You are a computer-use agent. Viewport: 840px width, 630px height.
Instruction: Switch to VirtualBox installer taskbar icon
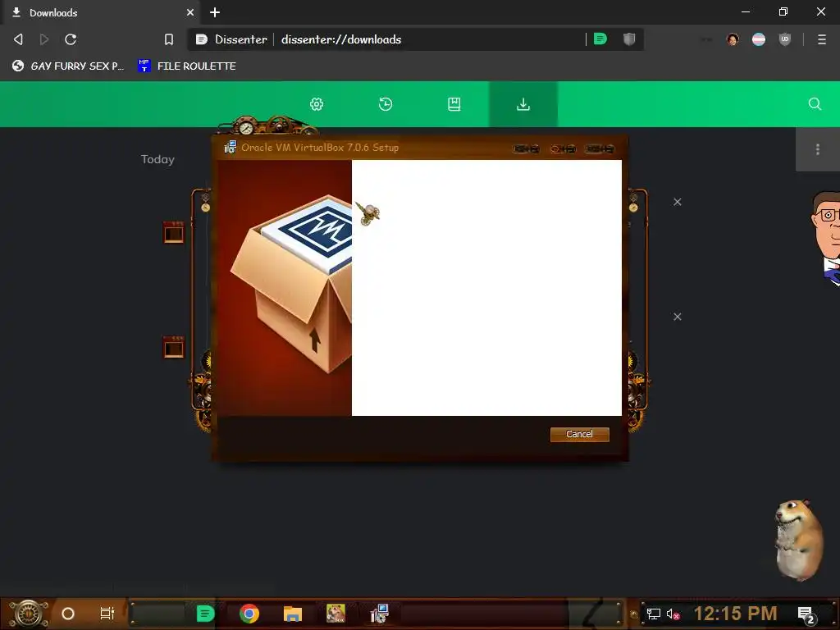379,614
